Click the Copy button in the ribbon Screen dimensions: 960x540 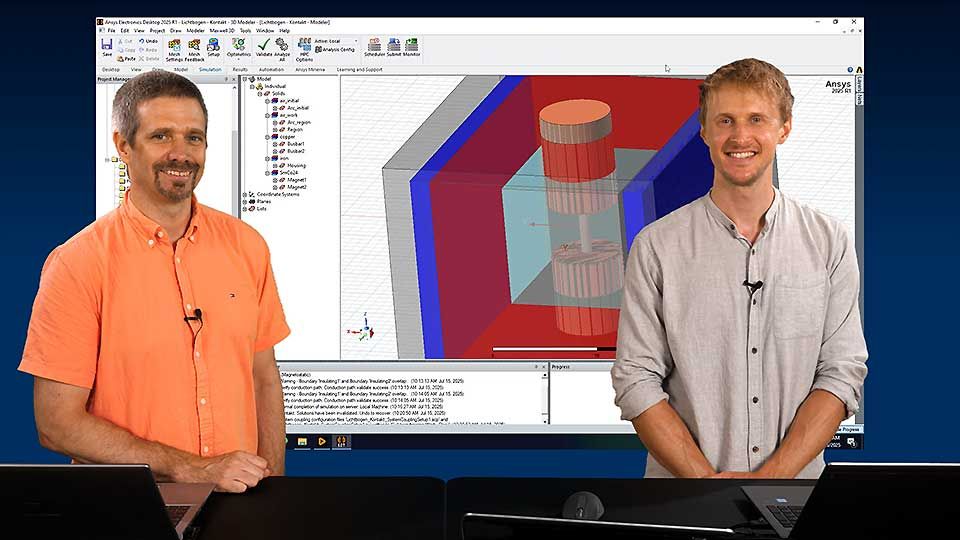click(127, 50)
